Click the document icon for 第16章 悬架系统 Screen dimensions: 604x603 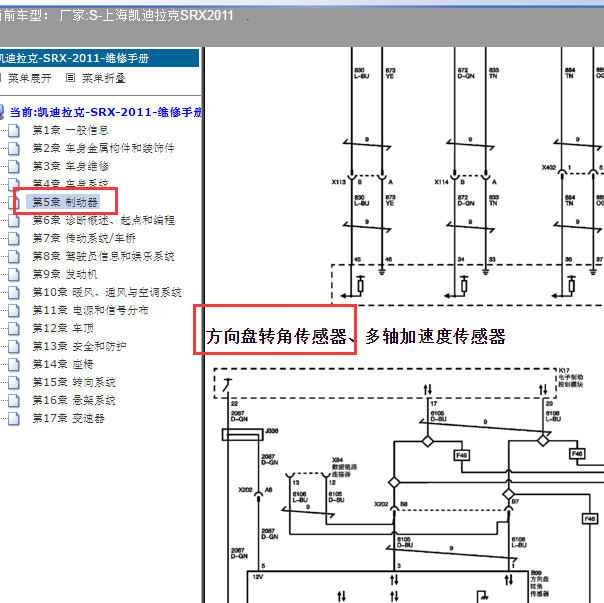point(14,400)
